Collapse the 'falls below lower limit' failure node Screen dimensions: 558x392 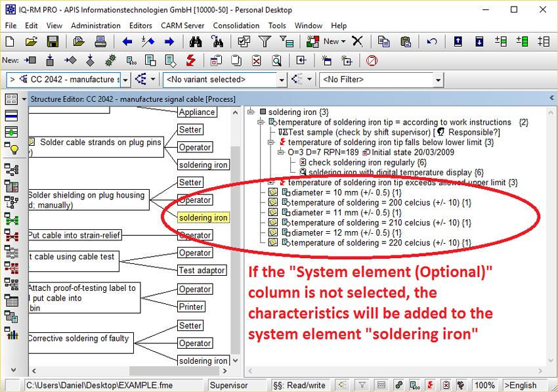[271, 142]
